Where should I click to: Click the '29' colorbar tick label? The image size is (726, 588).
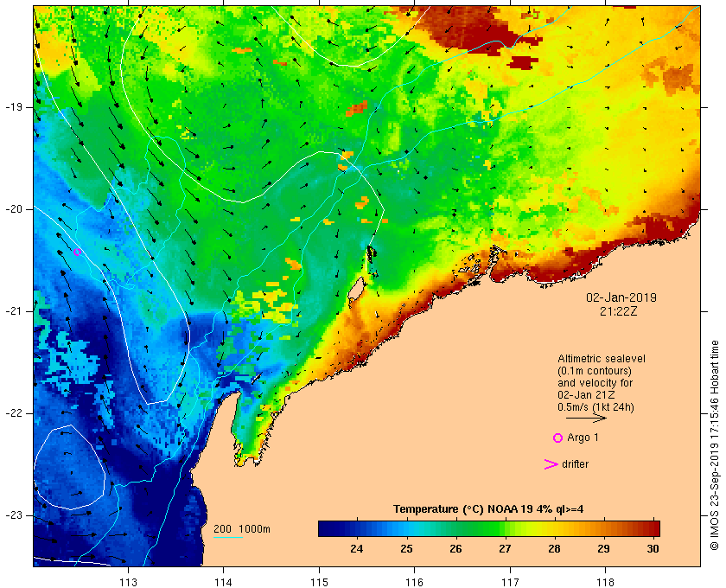603,548
